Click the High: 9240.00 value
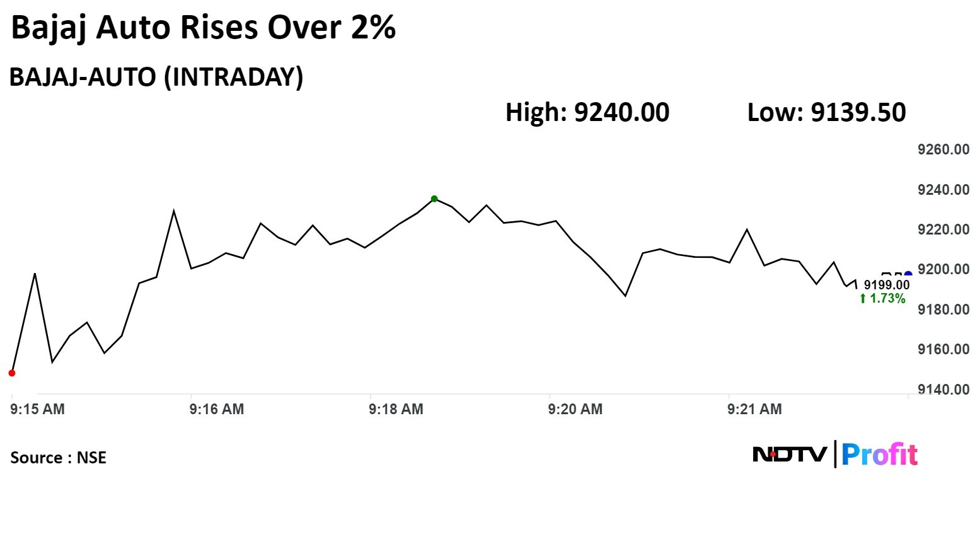Viewport: 980px width, 551px height. coord(587,113)
